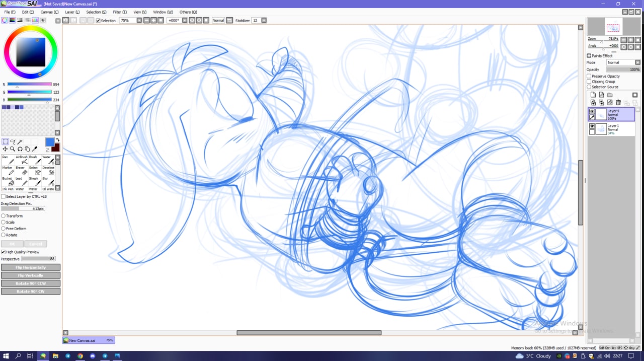The width and height of the screenshot is (644, 361).
Task: Click the Flip Horizontally button
Action: (31, 268)
